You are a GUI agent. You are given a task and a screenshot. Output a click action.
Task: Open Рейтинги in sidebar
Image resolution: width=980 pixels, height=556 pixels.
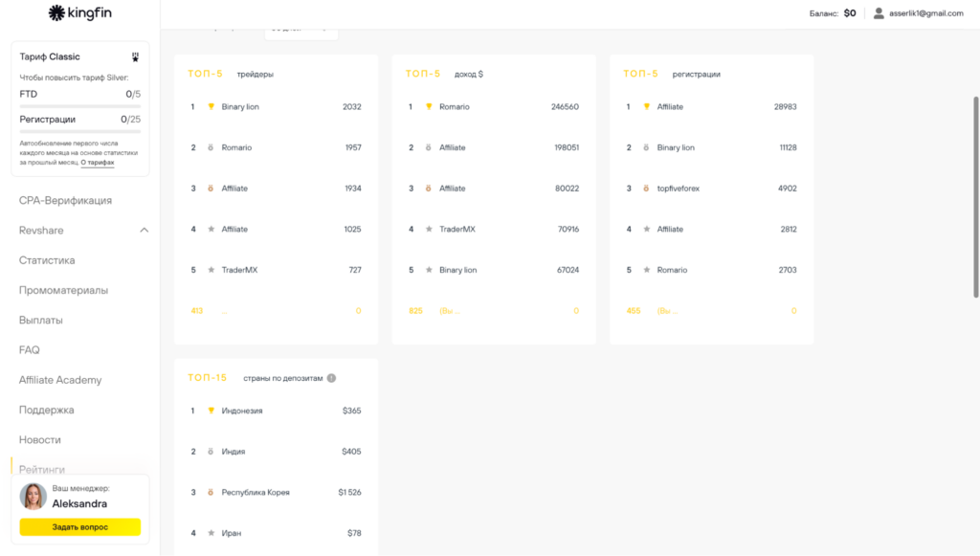click(x=42, y=469)
